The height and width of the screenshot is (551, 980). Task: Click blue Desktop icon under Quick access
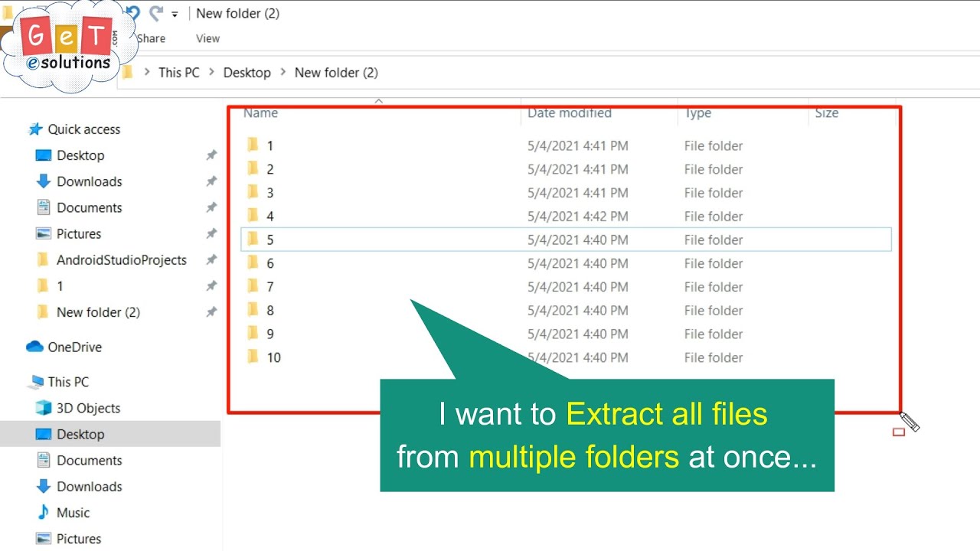coord(44,155)
